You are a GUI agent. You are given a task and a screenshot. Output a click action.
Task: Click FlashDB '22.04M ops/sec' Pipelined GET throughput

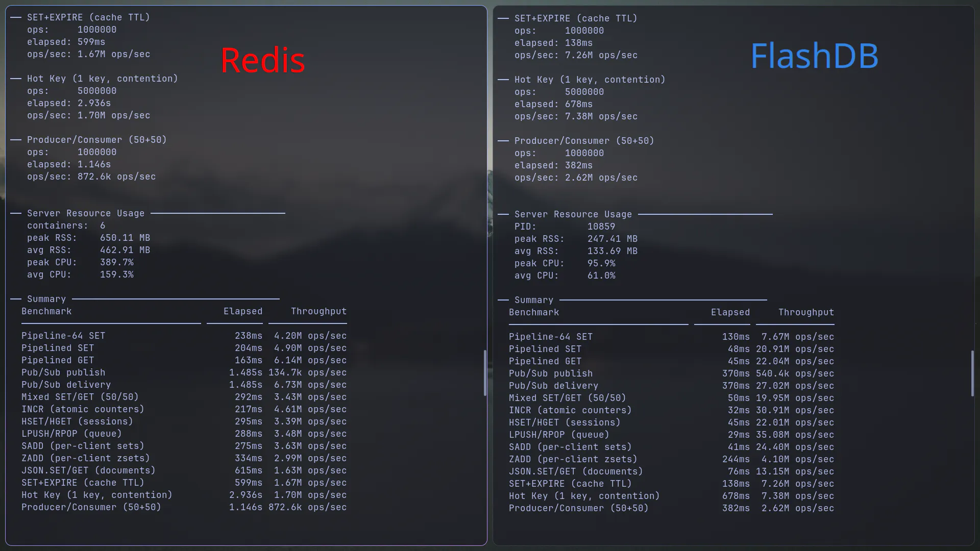click(795, 361)
